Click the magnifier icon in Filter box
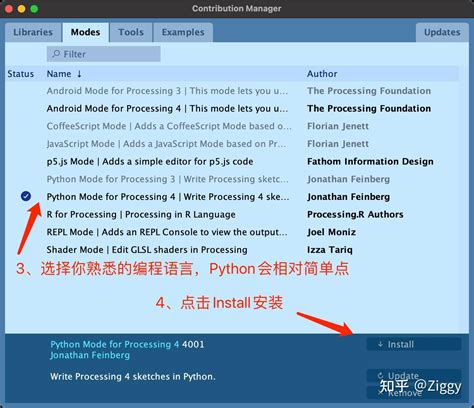474x408 pixels. tap(56, 54)
